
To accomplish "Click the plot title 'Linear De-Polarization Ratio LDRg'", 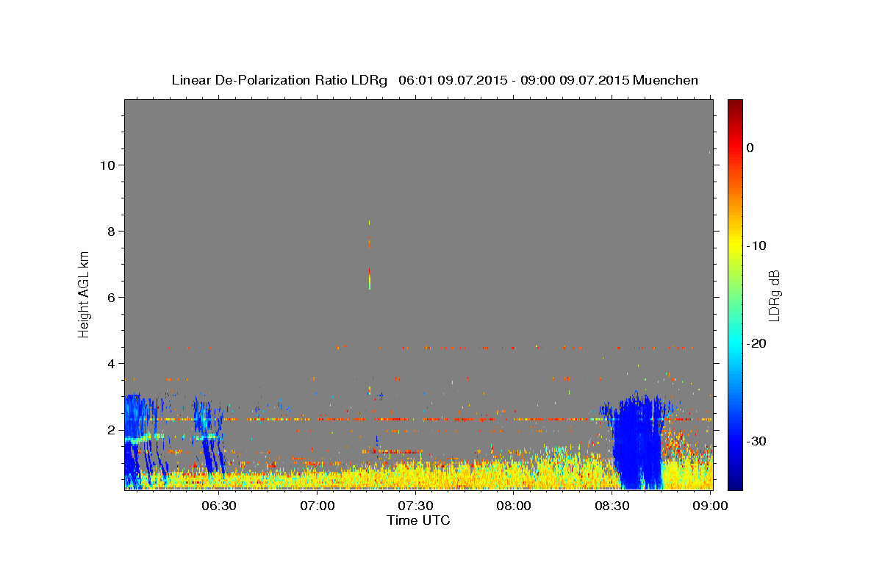I will point(279,80).
